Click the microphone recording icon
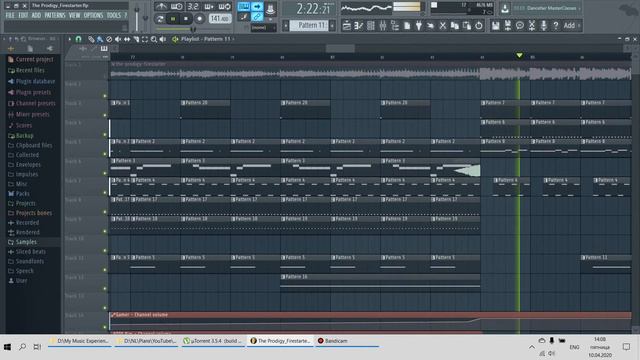This screenshot has width=640, height=360. coord(544,26)
